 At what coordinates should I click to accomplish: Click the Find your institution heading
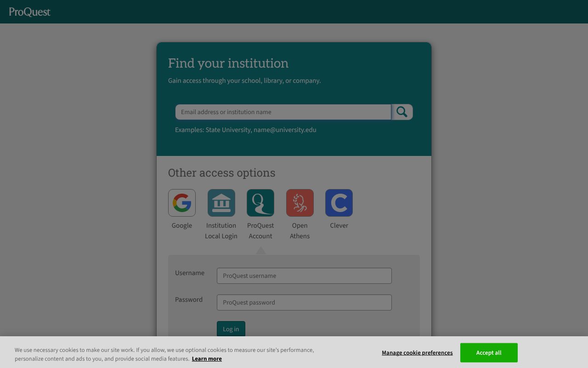coord(228,63)
